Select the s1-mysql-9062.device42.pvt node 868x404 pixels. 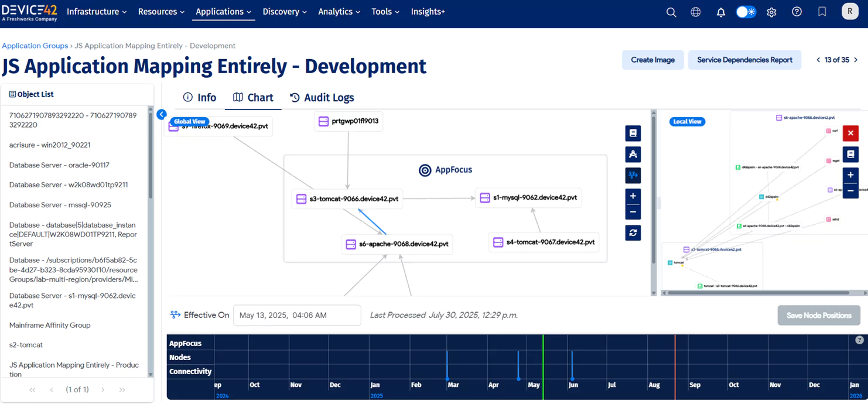click(x=529, y=198)
